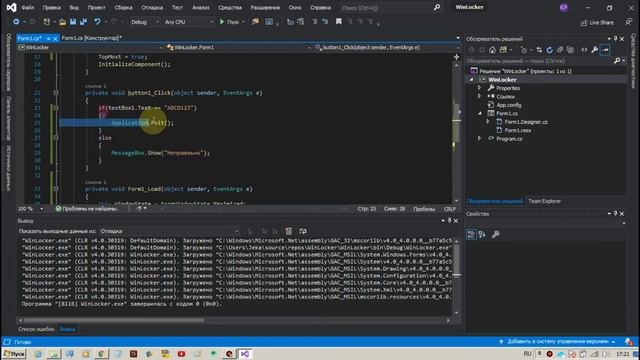Click the bookmark icon in the toolbar

tap(339, 22)
